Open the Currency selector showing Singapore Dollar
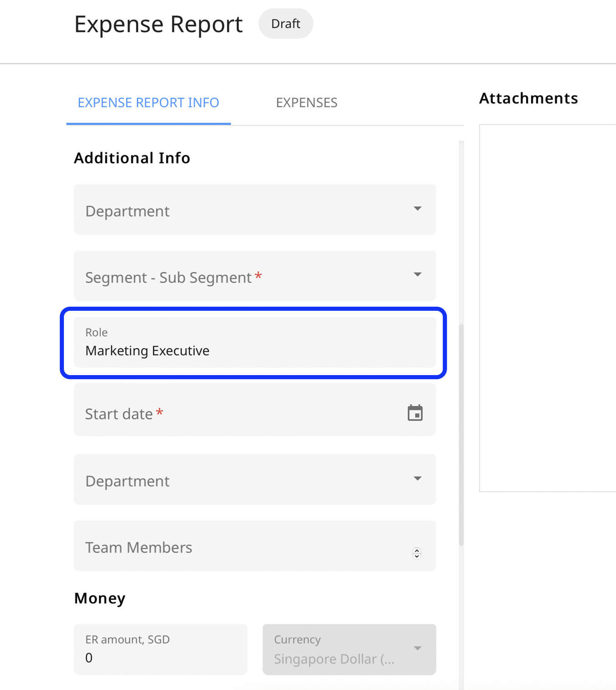This screenshot has height=690, width=616. click(349, 649)
